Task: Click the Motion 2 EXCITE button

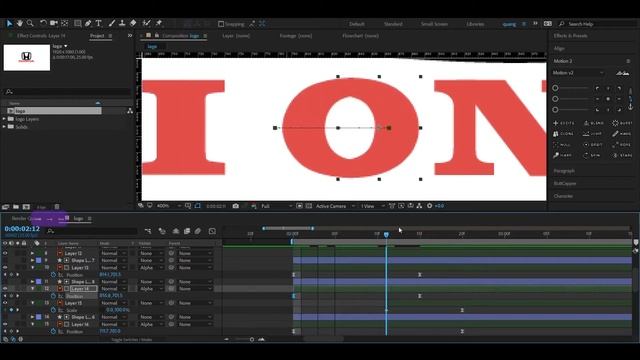Action: coord(564,123)
